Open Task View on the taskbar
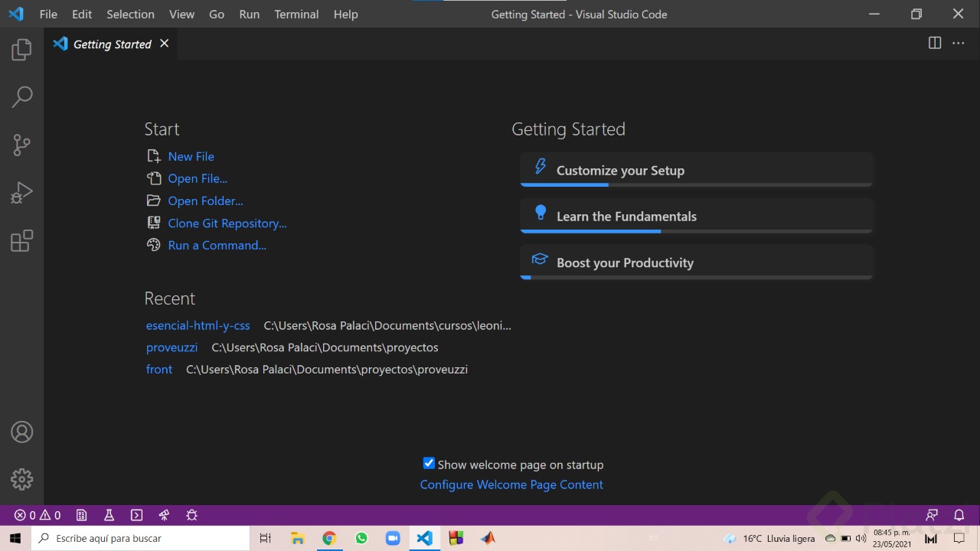The height and width of the screenshot is (551, 980). point(266,538)
